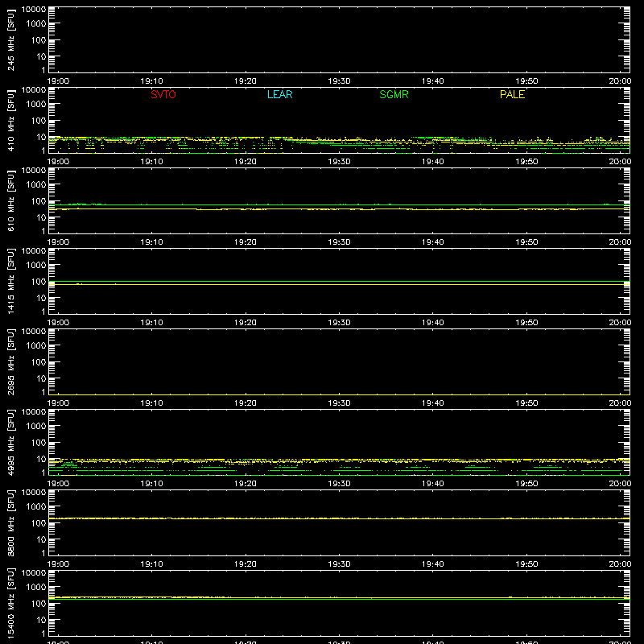Screen dimensions: 644x644
Task: Click 20:00 time label below 8800 MHz panel
Action: coord(620,564)
